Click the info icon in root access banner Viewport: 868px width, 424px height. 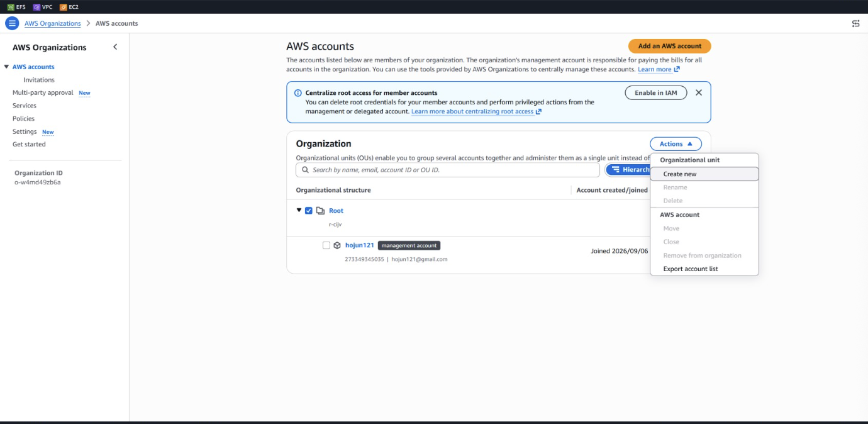click(x=298, y=93)
